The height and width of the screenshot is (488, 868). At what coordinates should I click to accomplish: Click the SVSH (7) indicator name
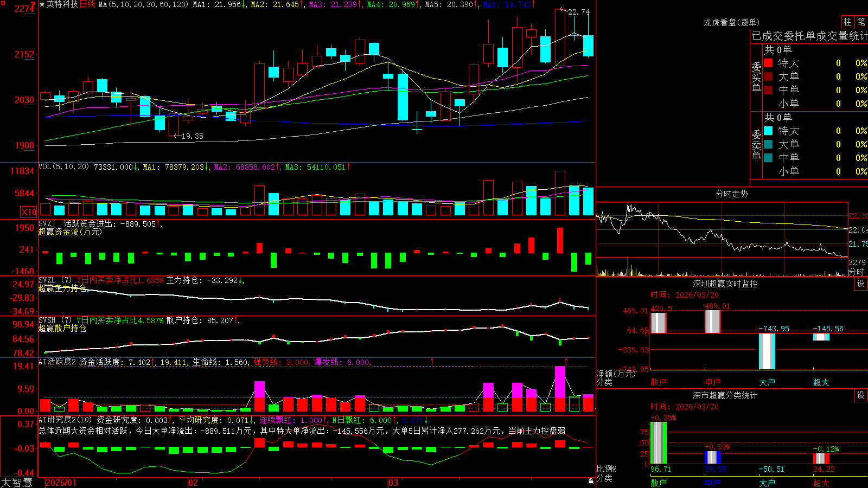(55, 320)
